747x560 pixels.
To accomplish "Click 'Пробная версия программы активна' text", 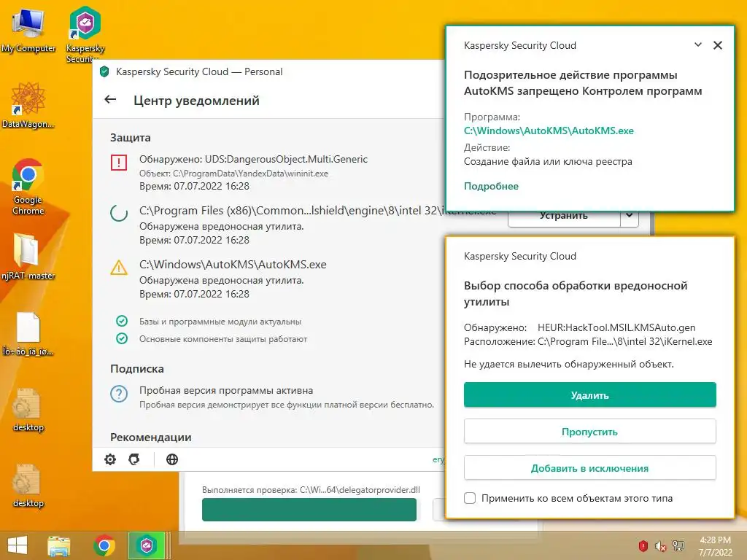I will coord(226,391).
